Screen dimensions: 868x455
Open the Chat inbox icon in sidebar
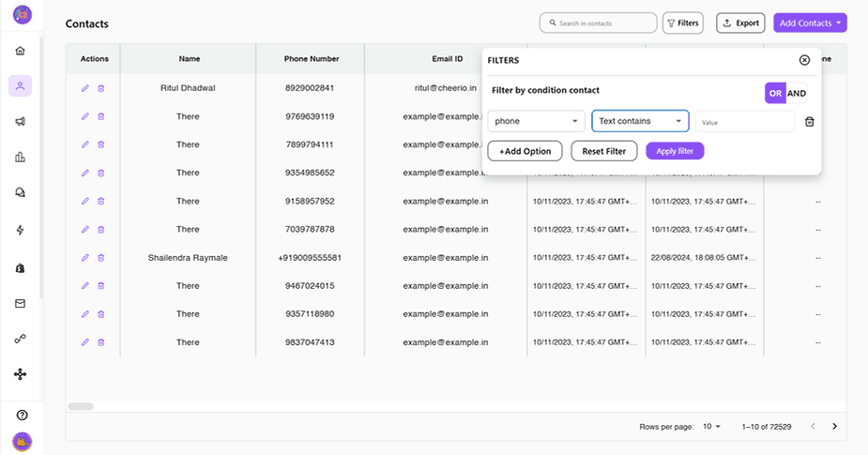click(x=20, y=192)
